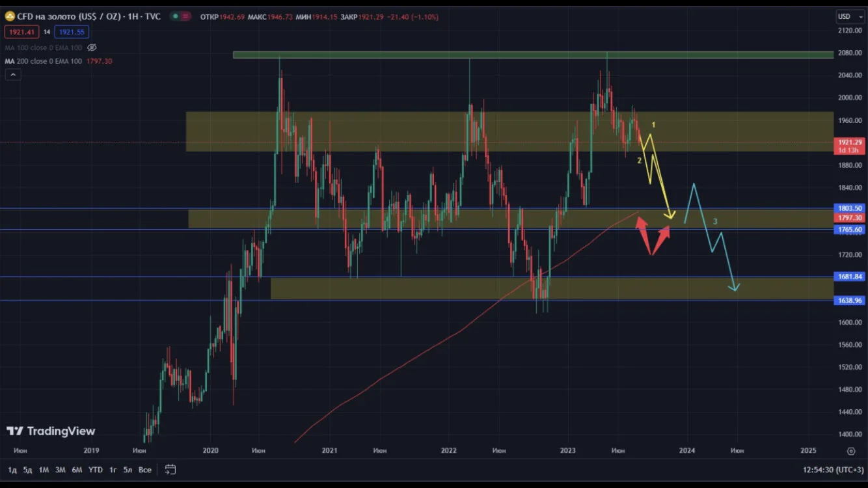The height and width of the screenshot is (488, 868).
Task: Select the 1М time range
Action: tap(44, 470)
